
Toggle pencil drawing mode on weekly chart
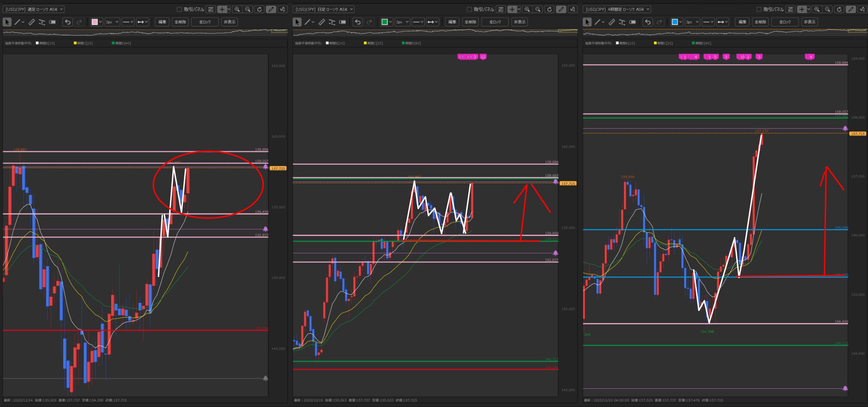[x=271, y=9]
